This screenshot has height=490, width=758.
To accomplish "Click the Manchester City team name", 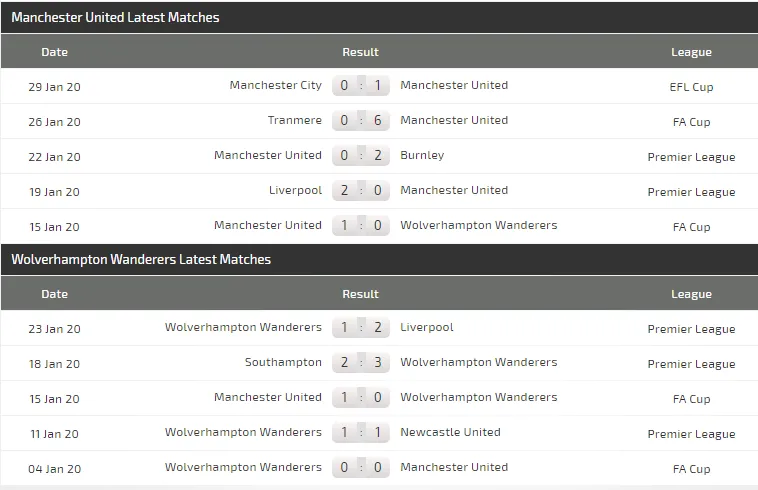I will pos(275,86).
